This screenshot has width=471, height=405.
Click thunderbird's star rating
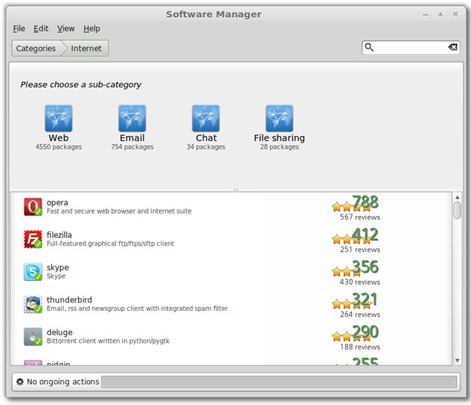click(x=351, y=304)
